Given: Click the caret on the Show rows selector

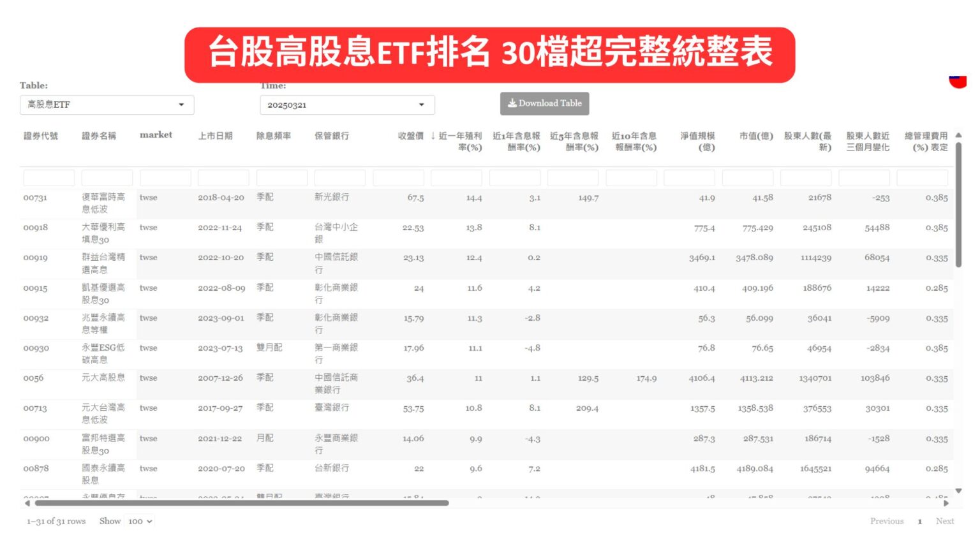Looking at the screenshot, I should pos(148,521).
